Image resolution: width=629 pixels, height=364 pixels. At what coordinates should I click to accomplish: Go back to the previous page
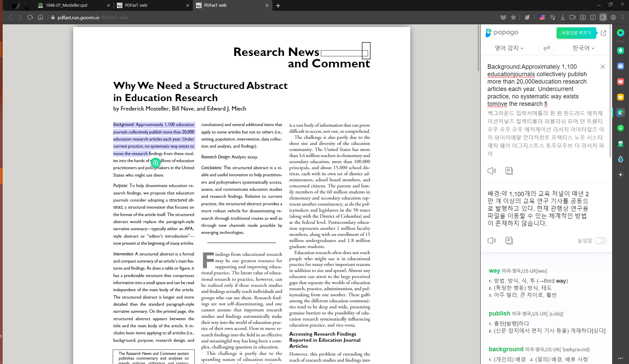[x=10, y=17]
